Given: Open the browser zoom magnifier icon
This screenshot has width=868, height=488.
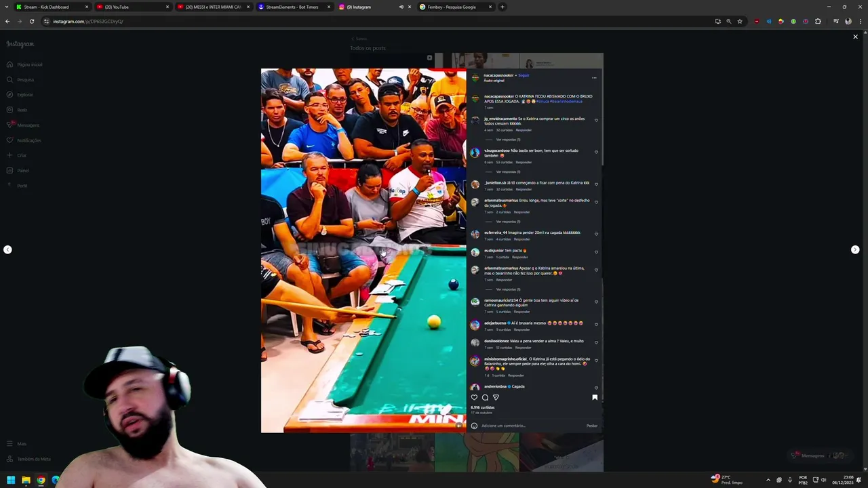Looking at the screenshot, I should tap(729, 21).
